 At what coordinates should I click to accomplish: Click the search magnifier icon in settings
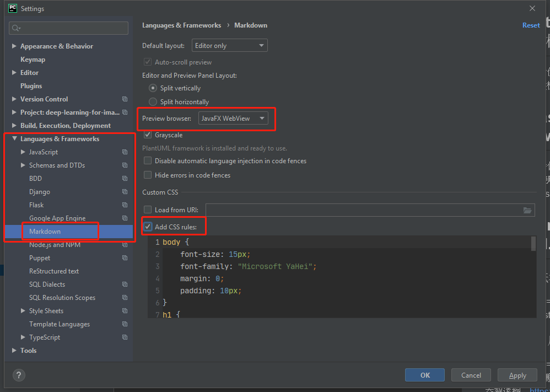(16, 28)
